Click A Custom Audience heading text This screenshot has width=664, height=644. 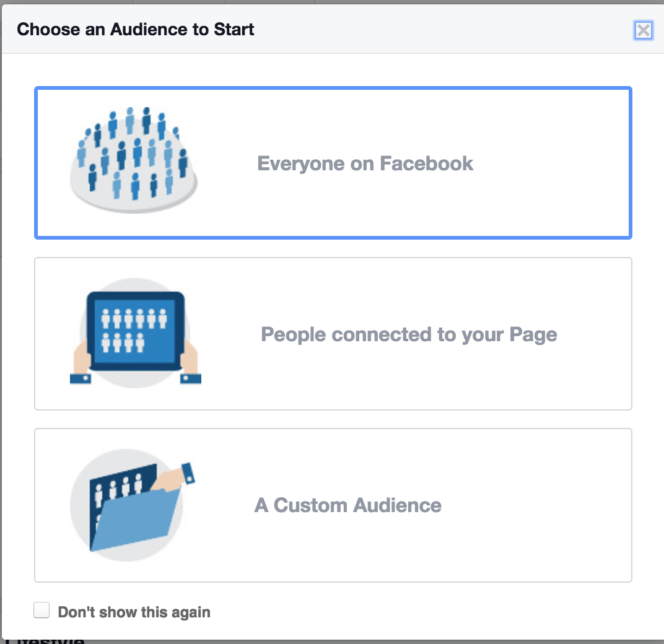click(x=348, y=505)
